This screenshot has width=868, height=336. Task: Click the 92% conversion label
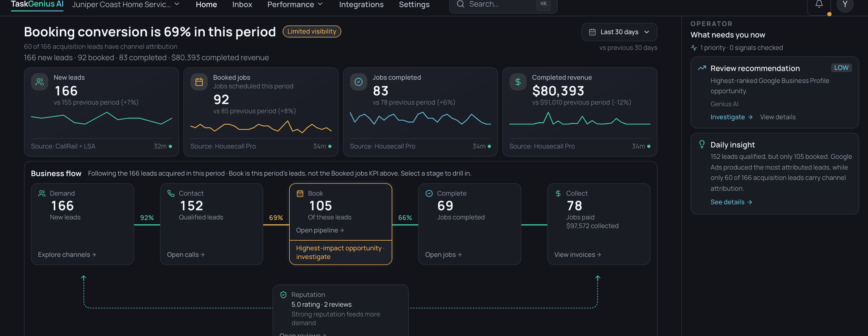(147, 217)
